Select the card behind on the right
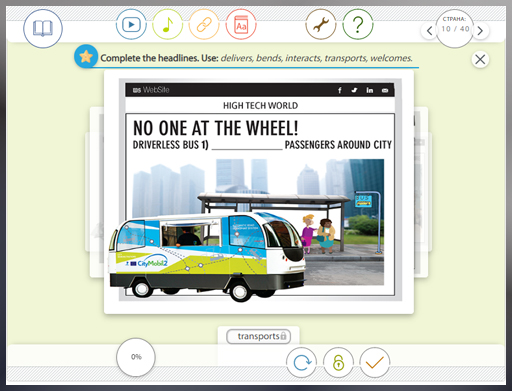Screen dimensions: 512x391 (x=421, y=192)
